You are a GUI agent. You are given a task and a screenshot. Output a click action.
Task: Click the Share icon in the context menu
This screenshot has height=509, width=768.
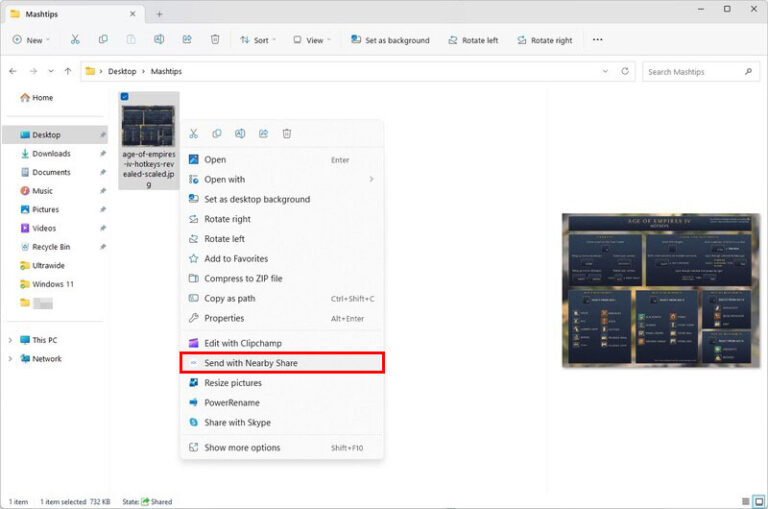click(x=264, y=133)
